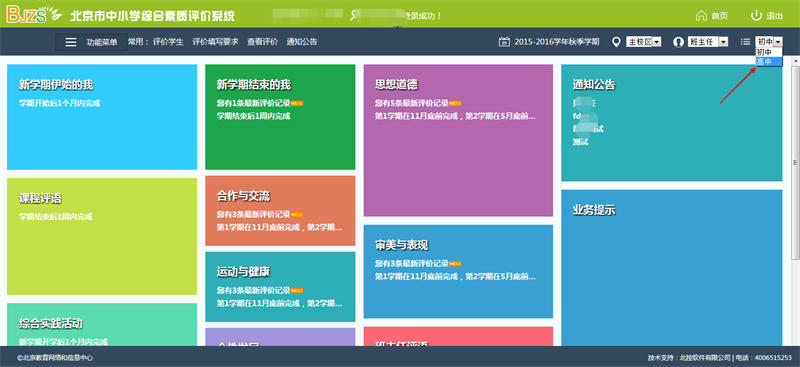Click the vertical scrollbar on the right
The image size is (800, 367).
795,199
